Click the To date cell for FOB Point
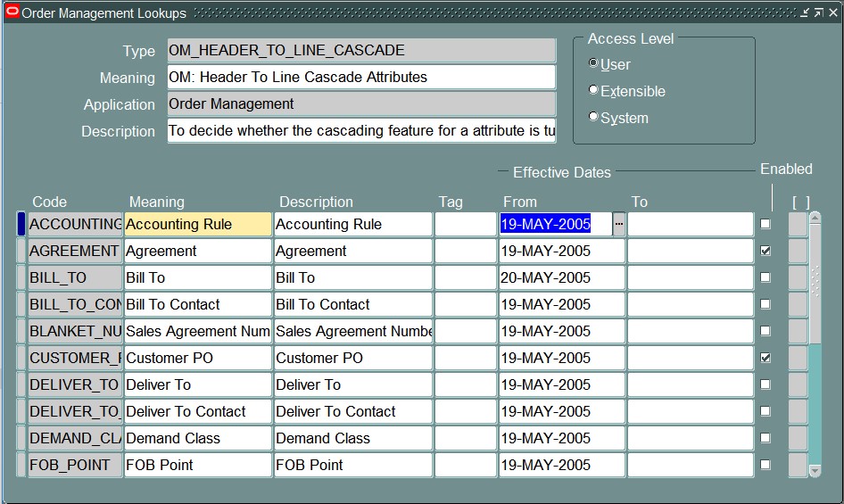844x504 pixels. [x=691, y=466]
